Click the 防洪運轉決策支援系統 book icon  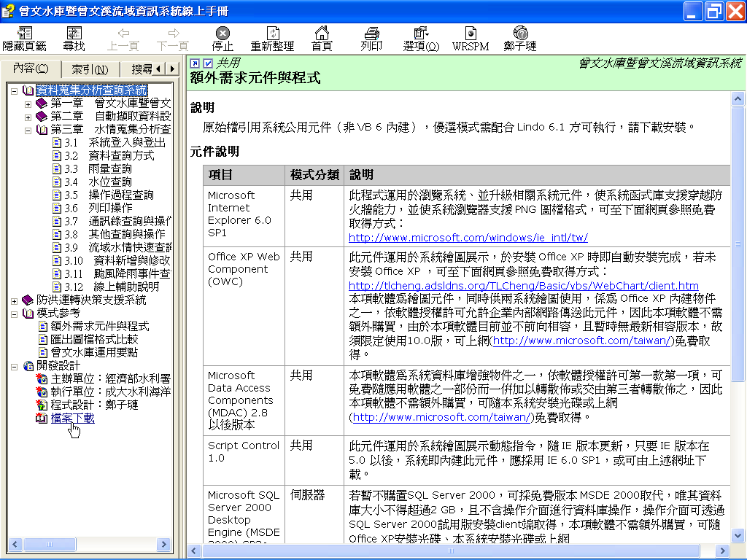click(28, 300)
